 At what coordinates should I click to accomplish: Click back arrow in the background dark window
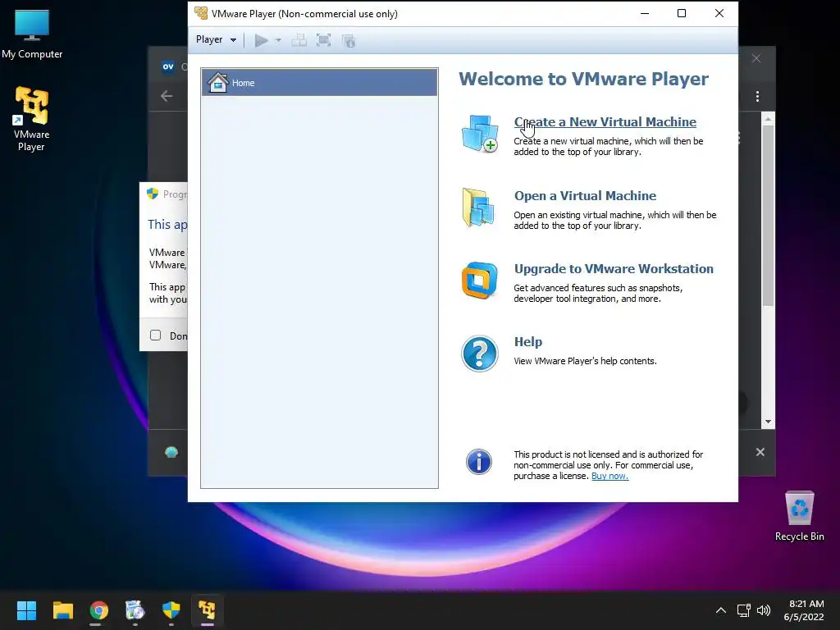point(167,97)
